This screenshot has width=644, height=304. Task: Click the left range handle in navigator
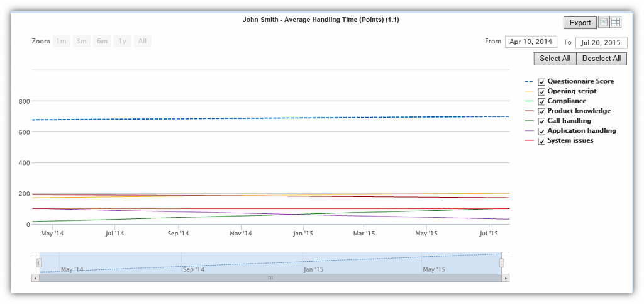pyautogui.click(x=39, y=262)
